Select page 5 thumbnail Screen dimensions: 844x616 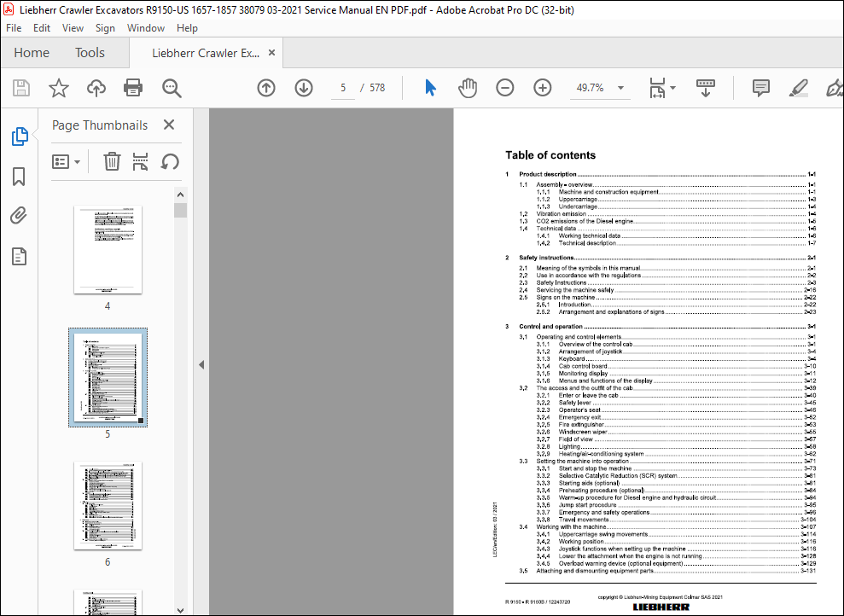click(108, 377)
